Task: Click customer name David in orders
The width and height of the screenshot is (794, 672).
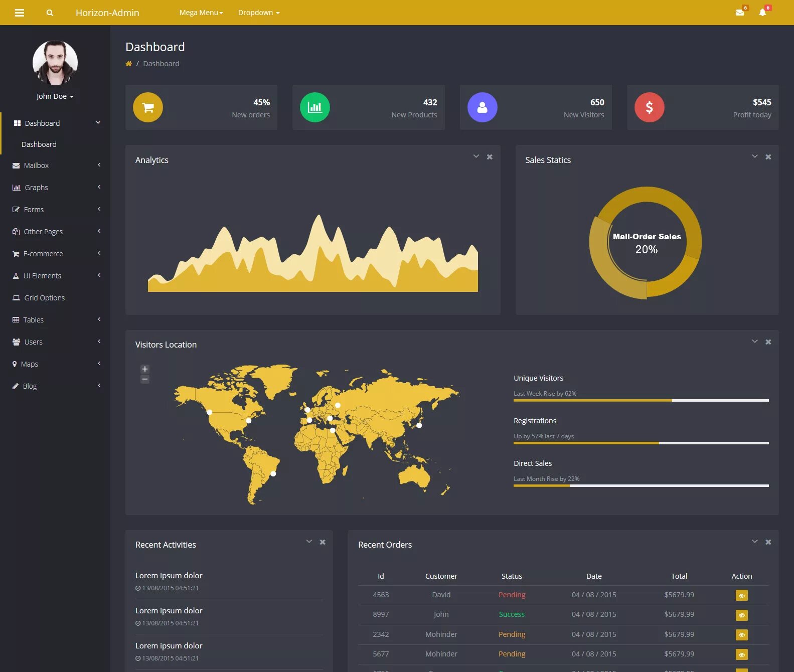Action: pyautogui.click(x=441, y=595)
